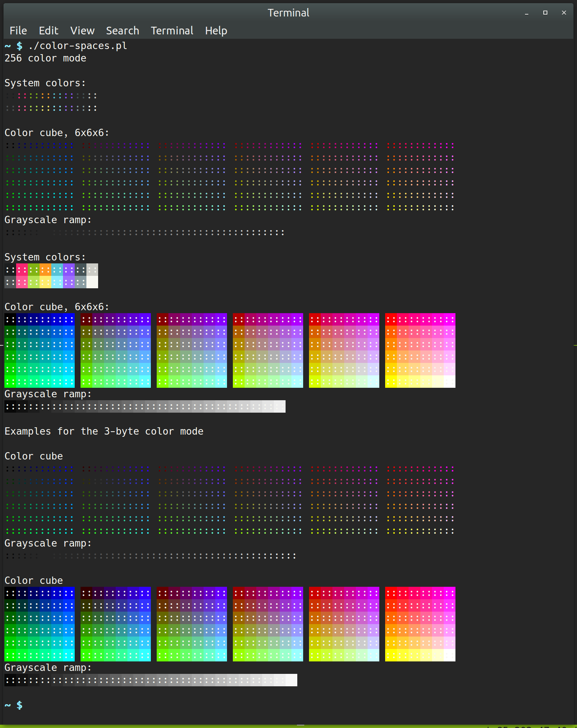The image size is (577, 728).
Task: Maximize the Terminal window
Action: click(545, 13)
